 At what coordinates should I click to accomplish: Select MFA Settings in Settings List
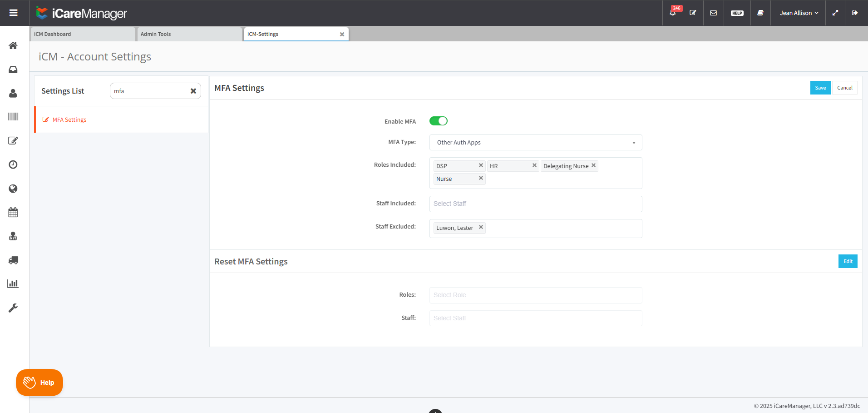[121, 119]
